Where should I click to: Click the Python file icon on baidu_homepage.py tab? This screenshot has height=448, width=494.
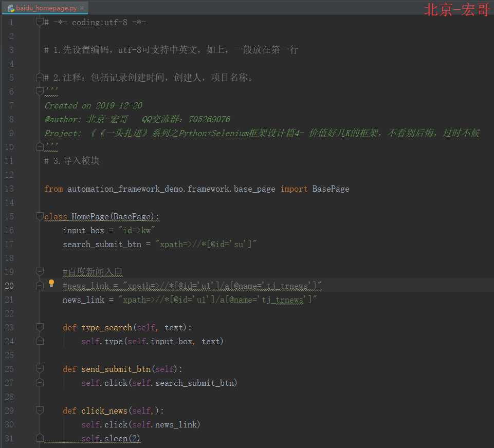[x=11, y=8]
